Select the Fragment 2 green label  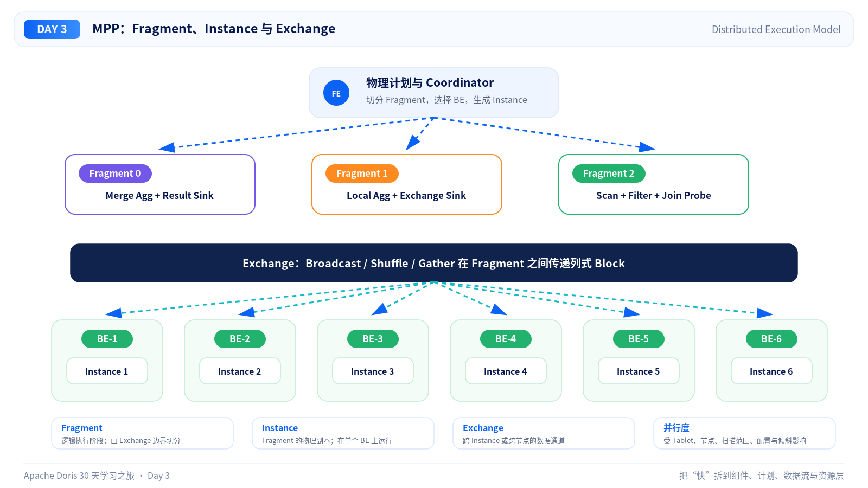[x=609, y=174]
